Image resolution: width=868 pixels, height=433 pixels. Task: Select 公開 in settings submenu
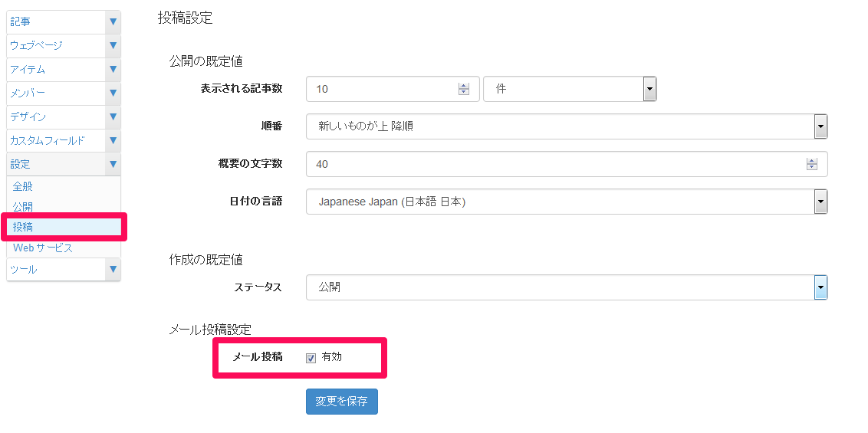[23, 207]
